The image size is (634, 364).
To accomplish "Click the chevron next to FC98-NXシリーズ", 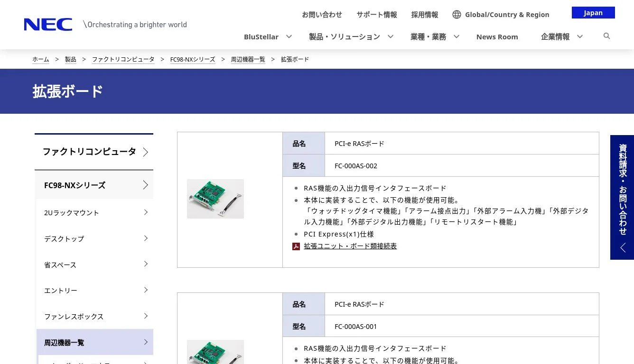I will point(146,185).
